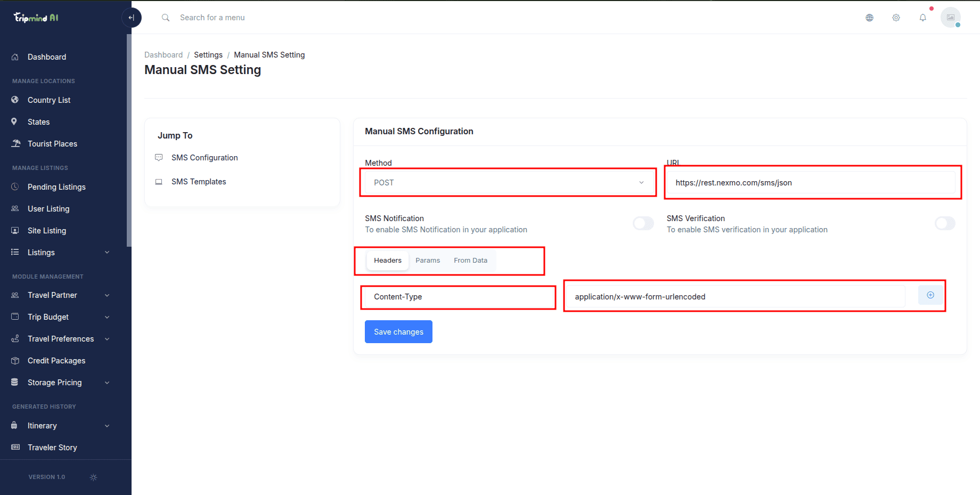
Task: Expand the Travel Preferences submenu
Action: [x=107, y=339]
